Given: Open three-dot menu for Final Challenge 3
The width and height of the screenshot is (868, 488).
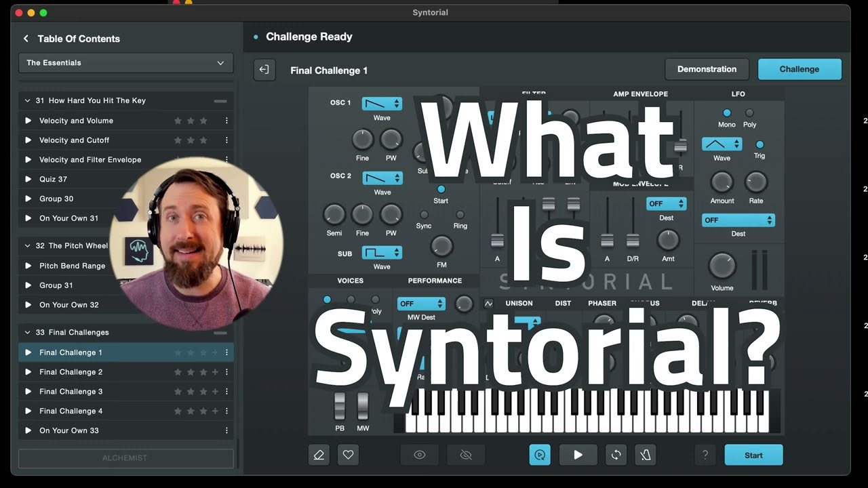Looking at the screenshot, I should click(226, 392).
